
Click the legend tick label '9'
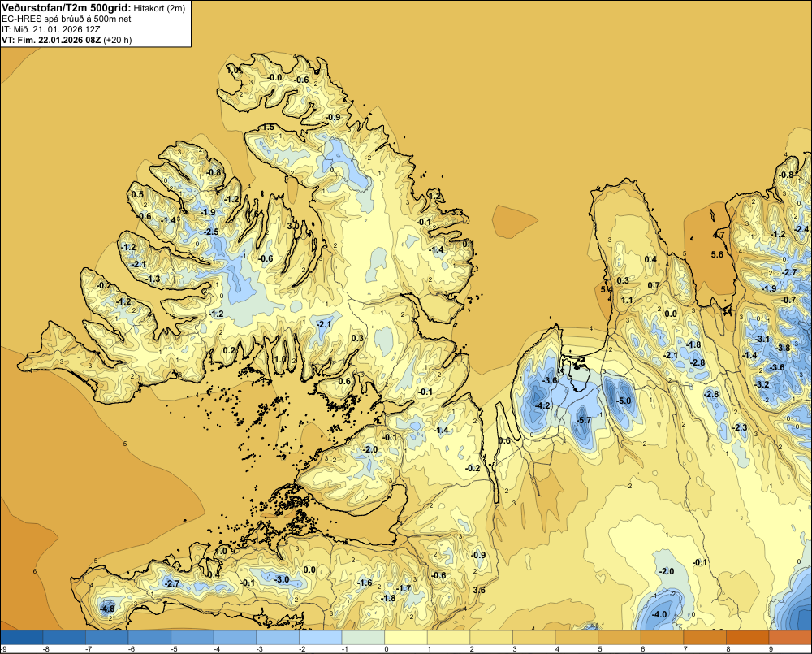[x=771, y=649]
